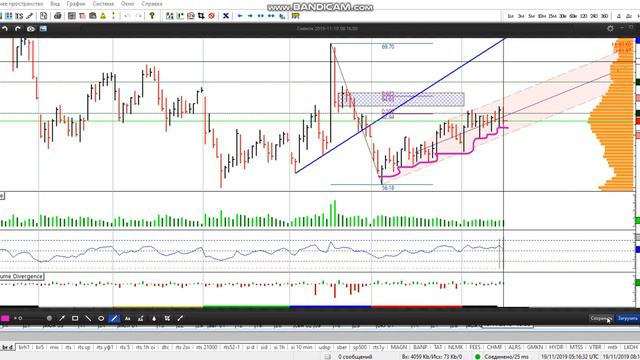The width and height of the screenshot is (640, 360).
Task: Toggle the eye visibility icon
Action: point(31,29)
